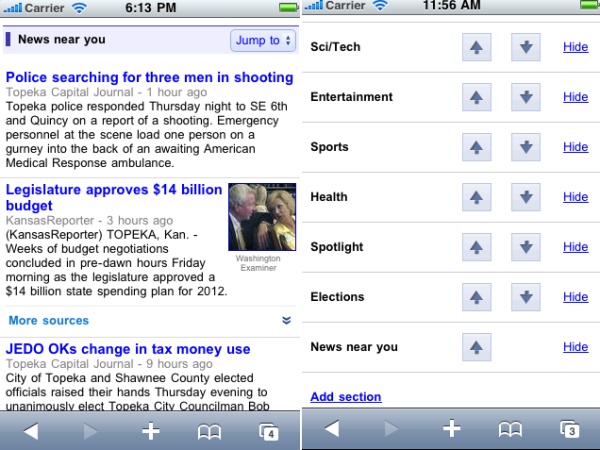This screenshot has width=600, height=450.
Task: Open budget story photo thumbnail
Action: coord(262,217)
